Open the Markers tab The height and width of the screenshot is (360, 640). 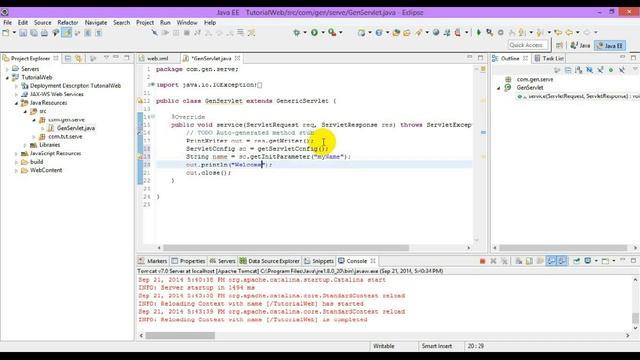pyautogui.click(x=153, y=261)
